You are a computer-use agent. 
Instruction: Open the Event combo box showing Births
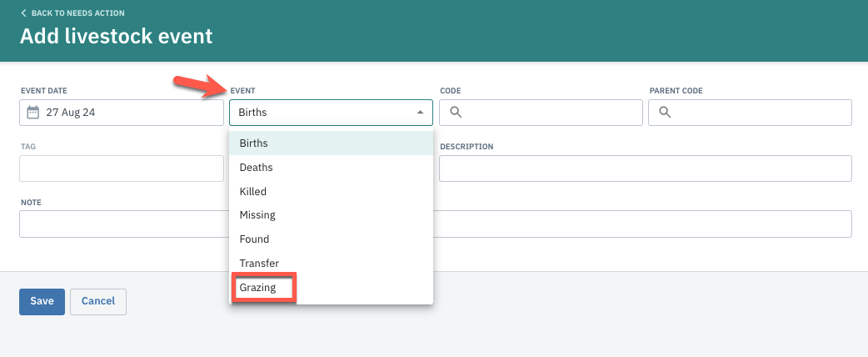coord(331,113)
